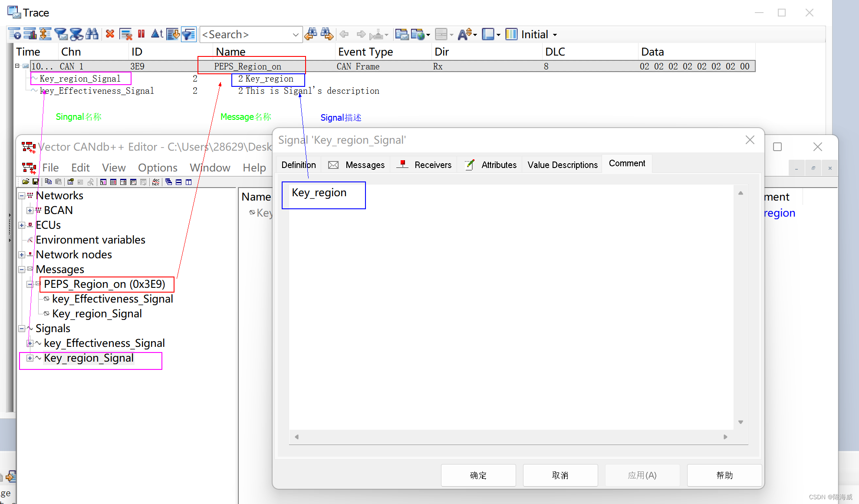Open the Initial column layout dropdown
The width and height of the screenshot is (859, 504).
pos(555,35)
